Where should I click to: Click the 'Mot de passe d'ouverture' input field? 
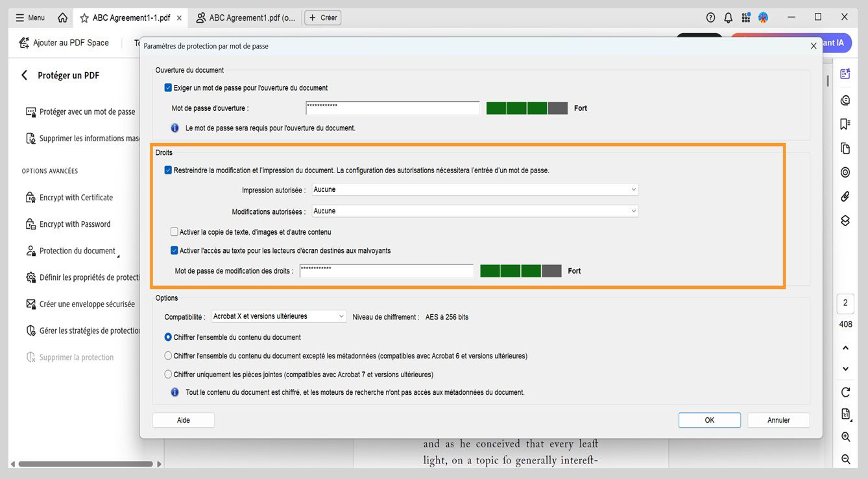point(392,108)
